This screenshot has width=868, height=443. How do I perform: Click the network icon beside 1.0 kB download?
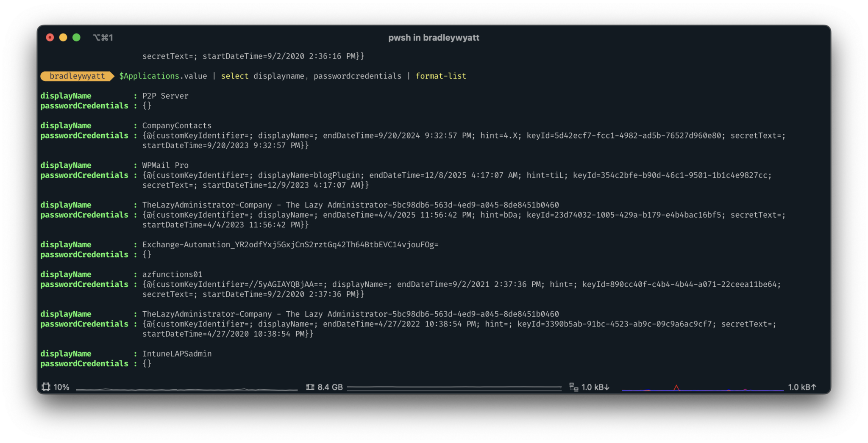[x=574, y=387]
